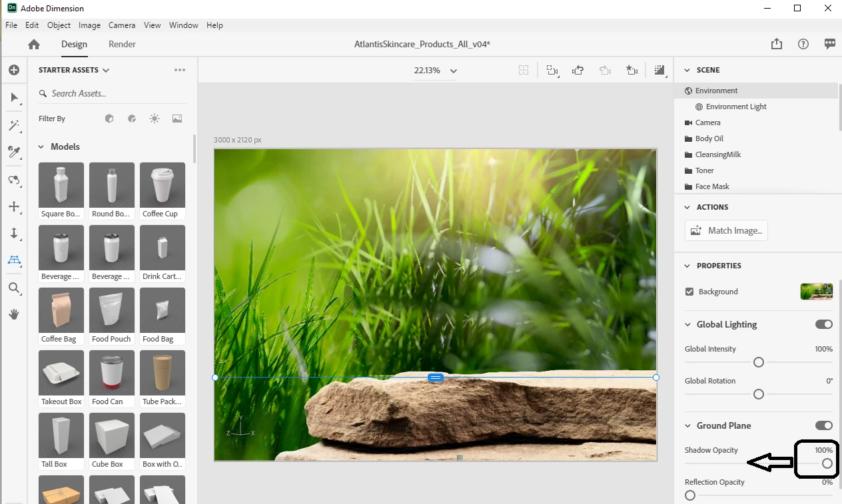
Task: Click the camera redo icon
Action: (x=605, y=70)
